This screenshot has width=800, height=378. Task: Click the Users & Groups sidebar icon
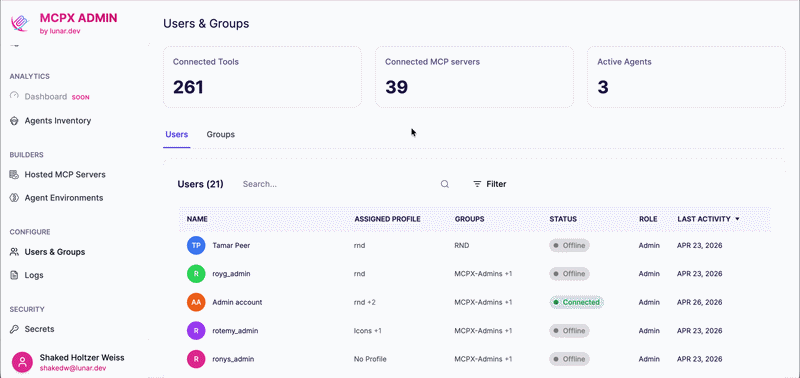[x=14, y=252]
